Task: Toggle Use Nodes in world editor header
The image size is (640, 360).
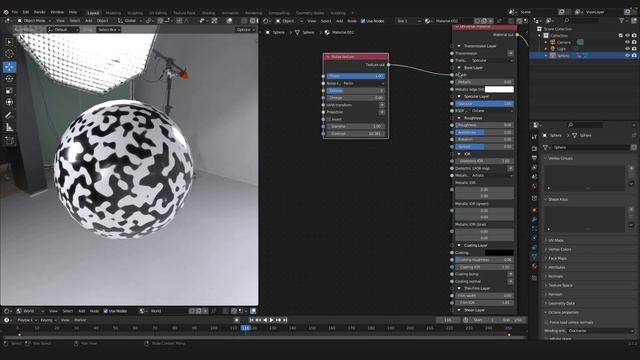Action: coord(106,311)
